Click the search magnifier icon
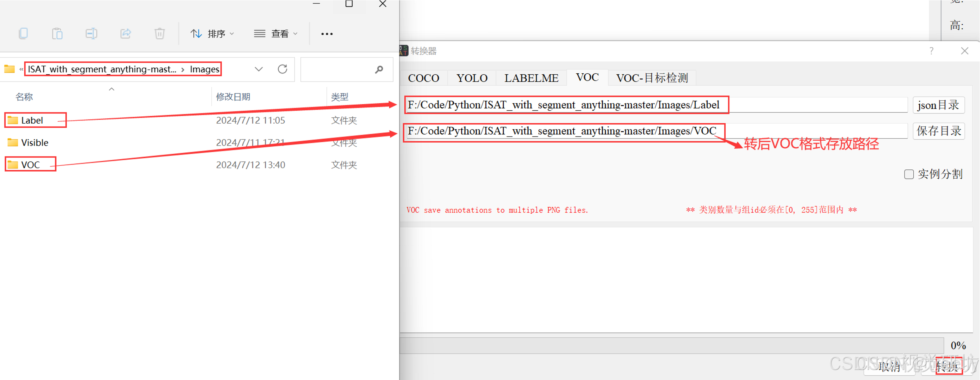Image resolution: width=980 pixels, height=380 pixels. point(378,70)
